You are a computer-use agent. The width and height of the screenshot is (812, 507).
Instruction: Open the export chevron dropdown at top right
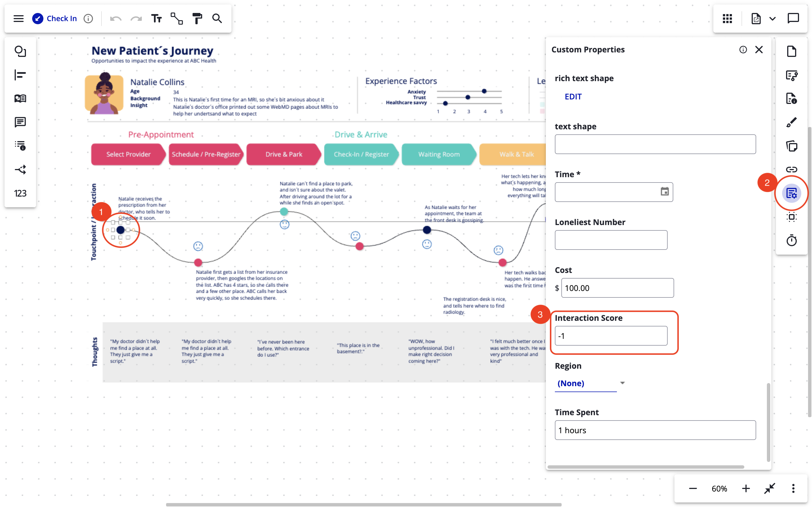(773, 18)
